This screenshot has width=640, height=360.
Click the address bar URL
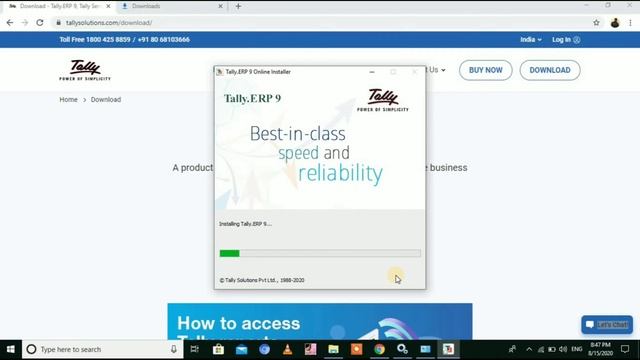pos(109,23)
